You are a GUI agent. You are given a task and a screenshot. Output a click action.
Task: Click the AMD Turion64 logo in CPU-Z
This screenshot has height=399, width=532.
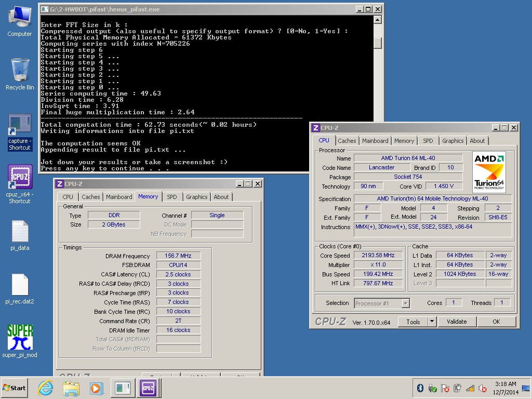(489, 172)
